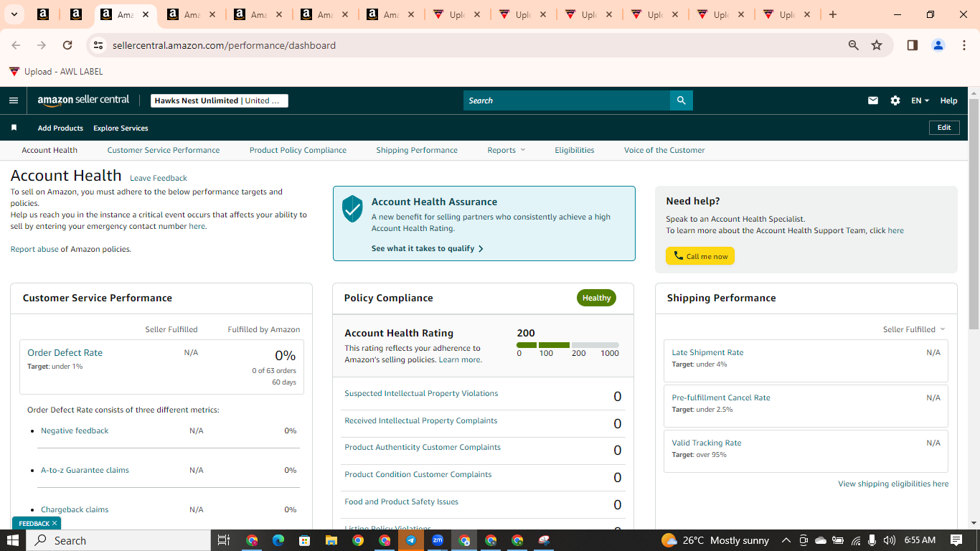Open Zoom from the taskbar
Screen dimensions: 980x551
[438, 540]
